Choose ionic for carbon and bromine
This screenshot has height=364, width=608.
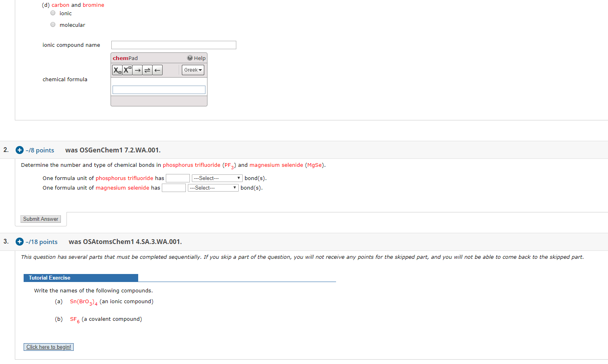coord(52,13)
